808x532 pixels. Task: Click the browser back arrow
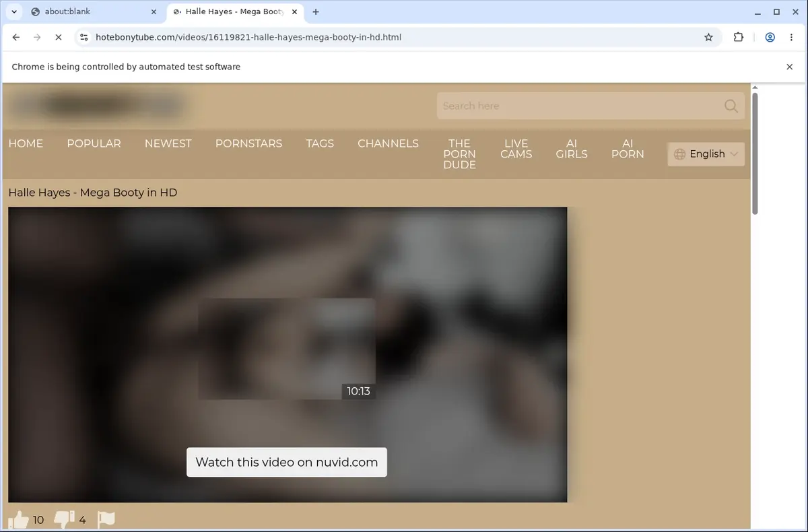[x=16, y=38]
